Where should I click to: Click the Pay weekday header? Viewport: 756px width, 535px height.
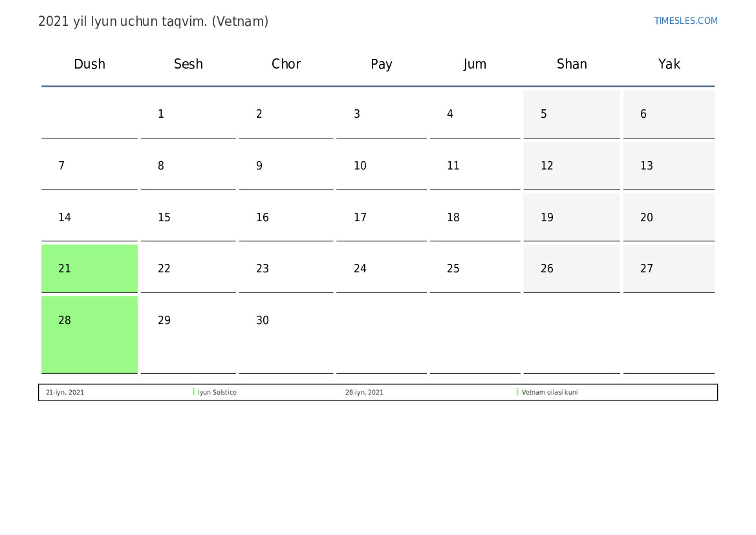[382, 64]
